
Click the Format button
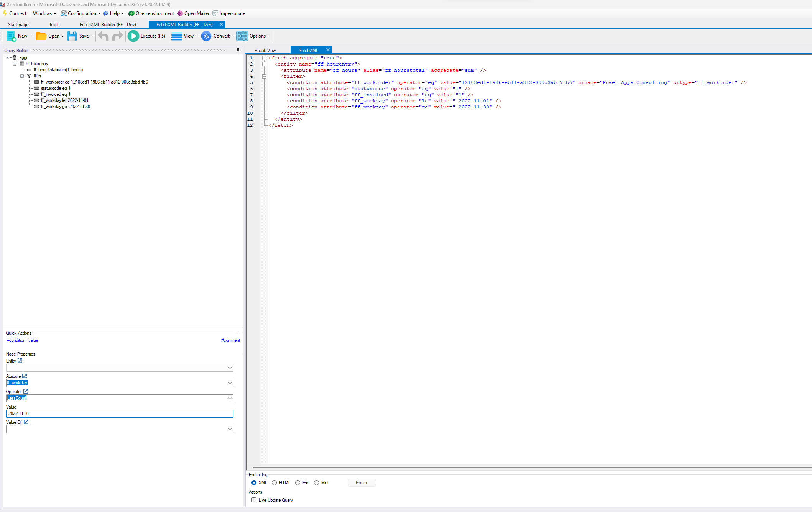(362, 483)
